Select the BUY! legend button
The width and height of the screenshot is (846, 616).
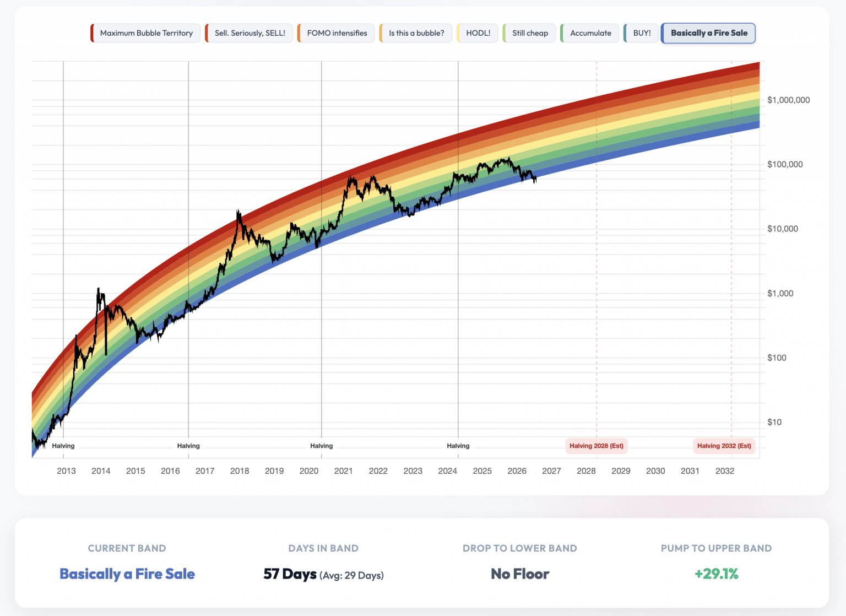coord(641,33)
